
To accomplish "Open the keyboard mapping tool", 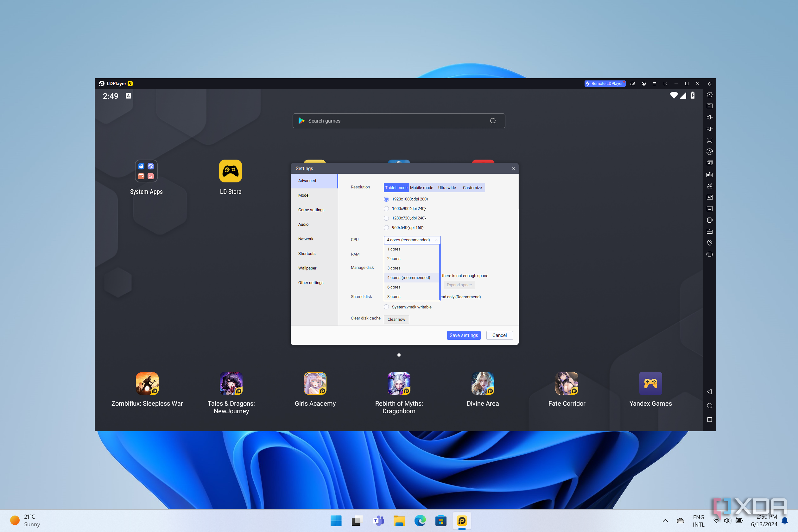I will tap(709, 105).
